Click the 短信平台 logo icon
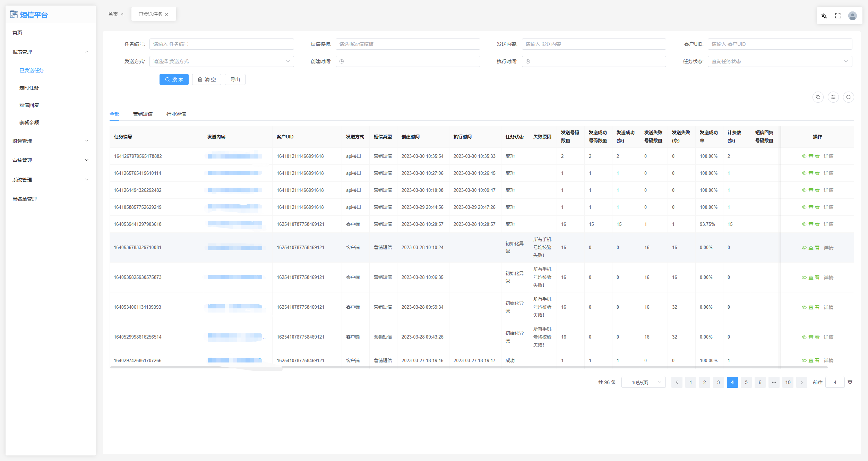Image resolution: width=868 pixels, height=461 pixels. click(x=14, y=14)
